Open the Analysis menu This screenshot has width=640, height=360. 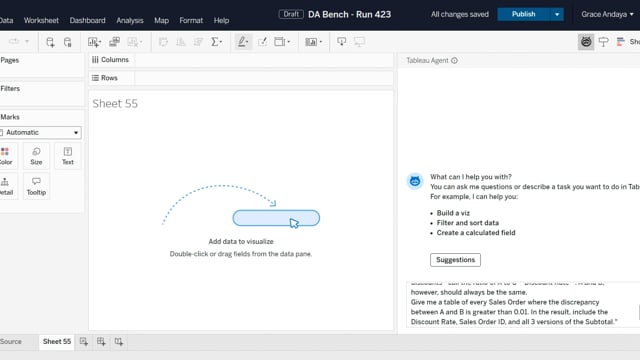tap(130, 20)
